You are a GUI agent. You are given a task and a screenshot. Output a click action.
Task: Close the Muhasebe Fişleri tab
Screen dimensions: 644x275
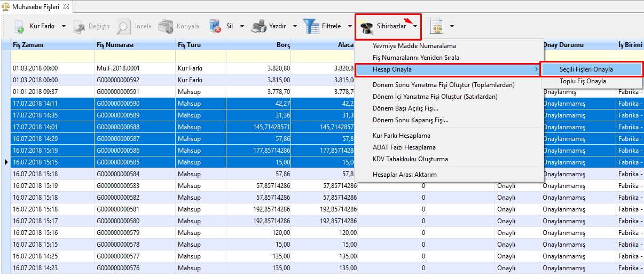tap(66, 7)
